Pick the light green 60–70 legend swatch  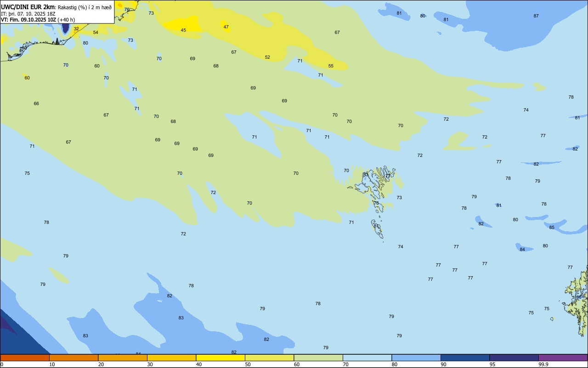pyautogui.click(x=318, y=357)
